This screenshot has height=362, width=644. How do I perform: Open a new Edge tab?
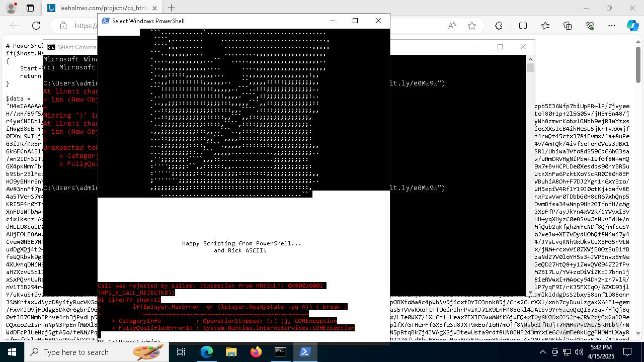172,8
